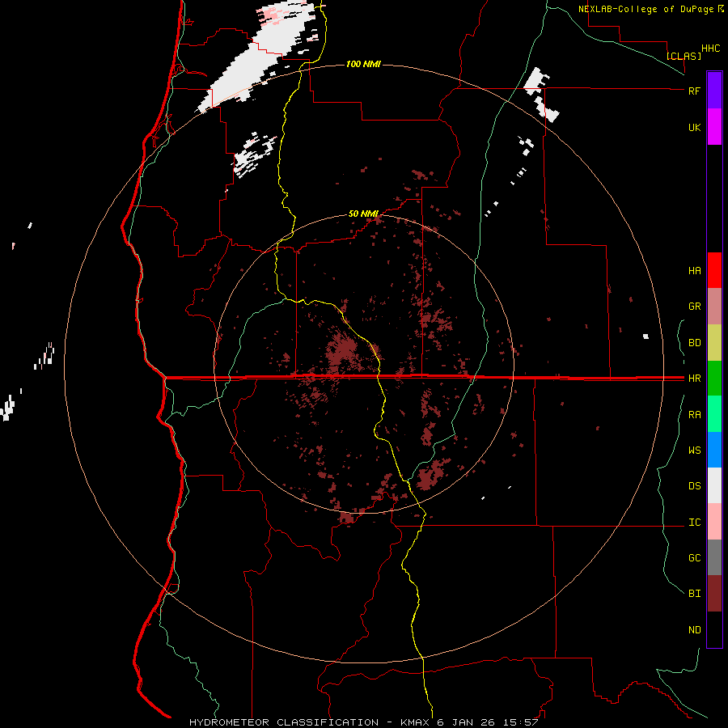Click the UK legend label
The height and width of the screenshot is (728, 728).
pos(694,127)
